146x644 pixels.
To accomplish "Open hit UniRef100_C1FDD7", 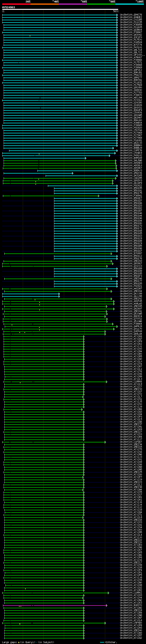I will 131,442.
